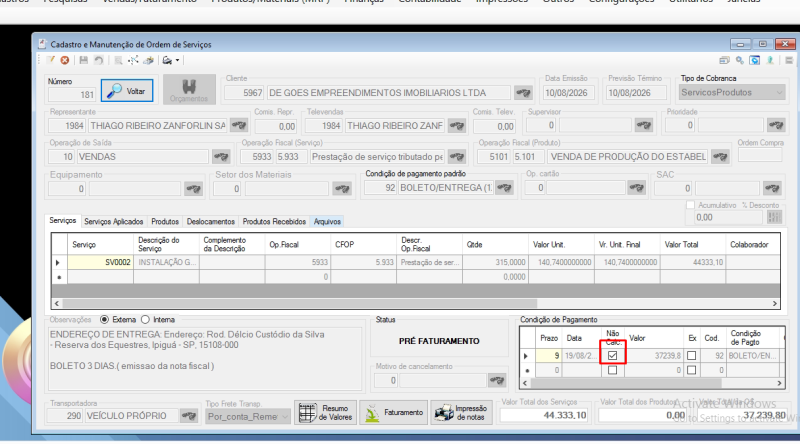This screenshot has width=800, height=444.
Task: Open the Cliente lookup handshake icon
Action: [523, 93]
